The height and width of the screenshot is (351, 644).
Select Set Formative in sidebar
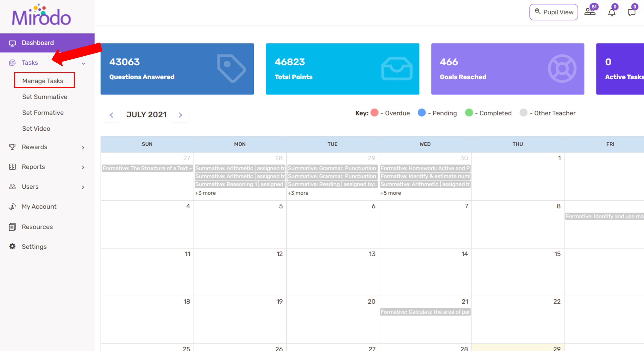coord(43,113)
